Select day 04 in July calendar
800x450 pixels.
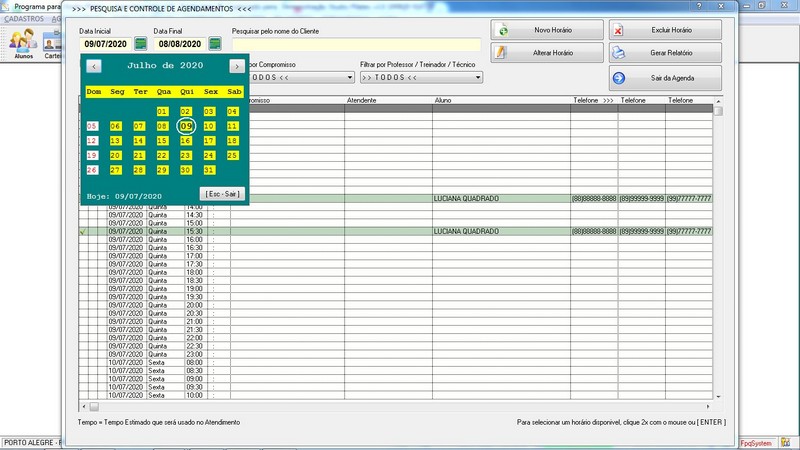tap(233, 111)
